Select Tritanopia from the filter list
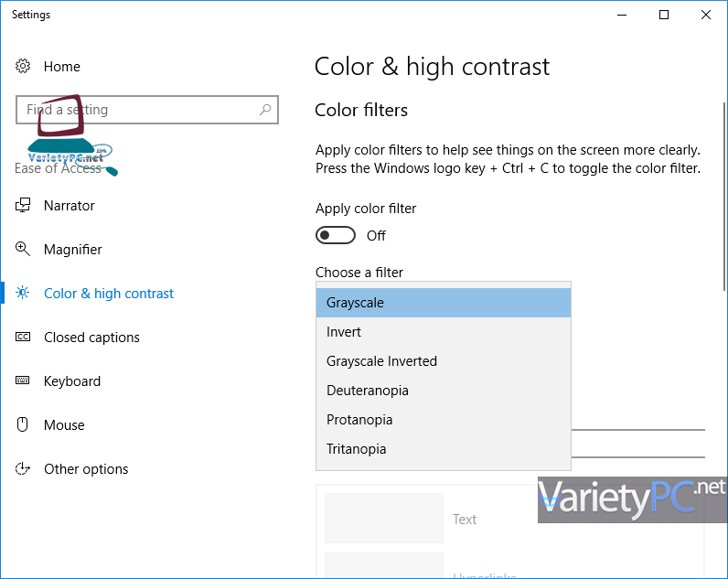This screenshot has width=728, height=579. pos(443,449)
